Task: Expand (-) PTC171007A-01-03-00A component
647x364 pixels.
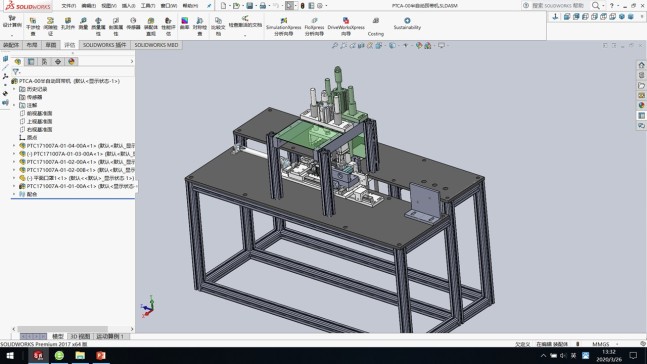Action: [14, 154]
